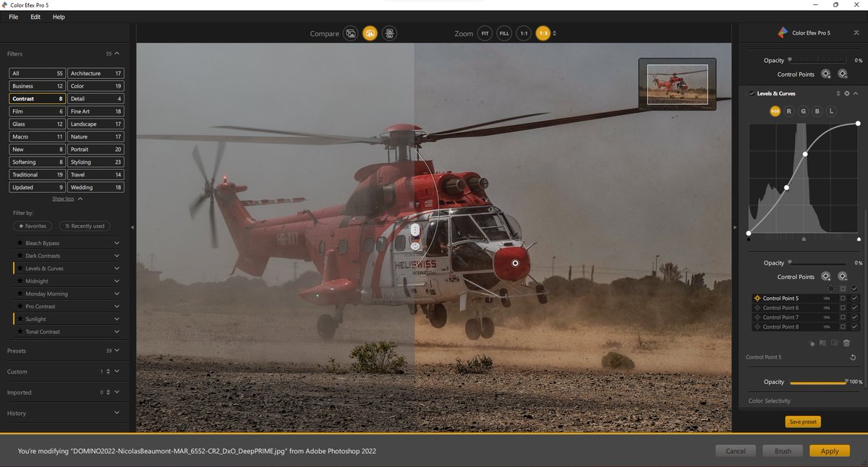Select the RGB curve channel
Image resolution: width=868 pixels, height=467 pixels.
[x=775, y=111]
